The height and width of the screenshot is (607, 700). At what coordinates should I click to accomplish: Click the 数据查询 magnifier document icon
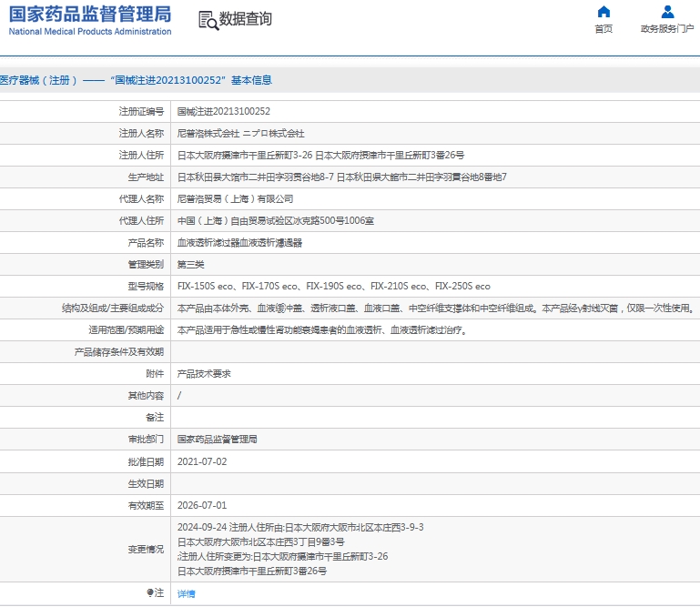click(x=208, y=21)
